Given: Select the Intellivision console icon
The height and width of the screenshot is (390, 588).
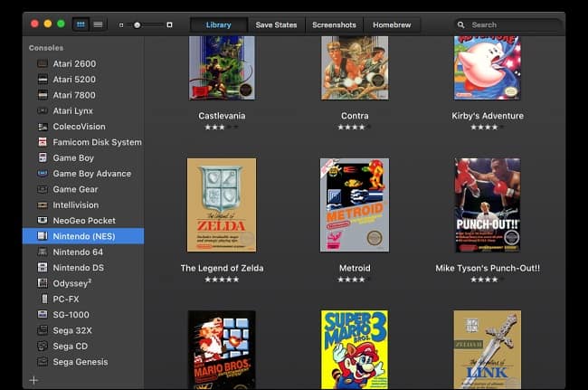Looking at the screenshot, I should tap(43, 205).
